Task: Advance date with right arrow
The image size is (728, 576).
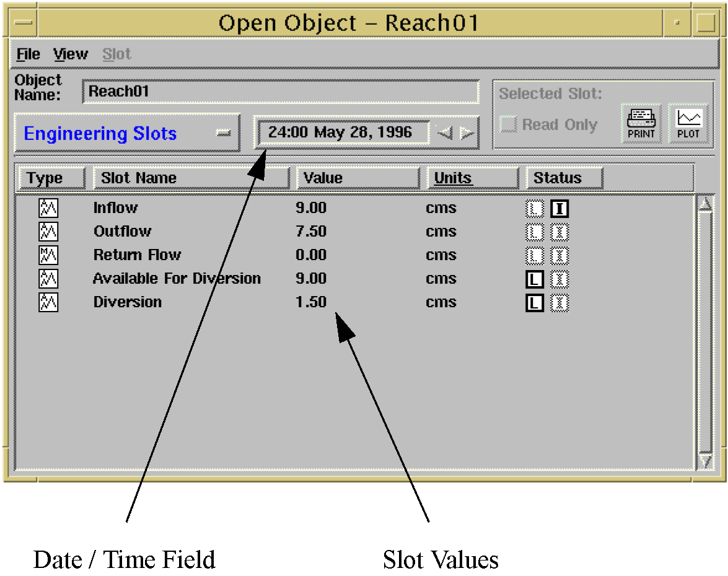Action: (x=467, y=133)
